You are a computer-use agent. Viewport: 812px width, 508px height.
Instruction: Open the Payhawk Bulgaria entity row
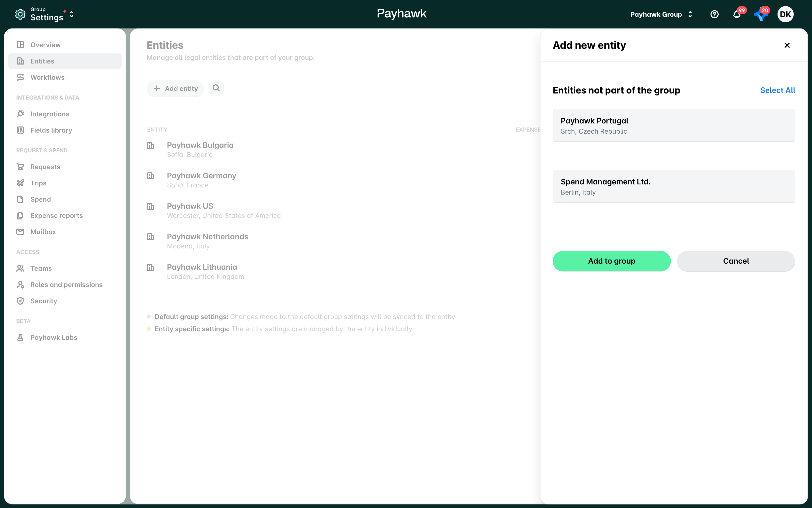[343, 150]
